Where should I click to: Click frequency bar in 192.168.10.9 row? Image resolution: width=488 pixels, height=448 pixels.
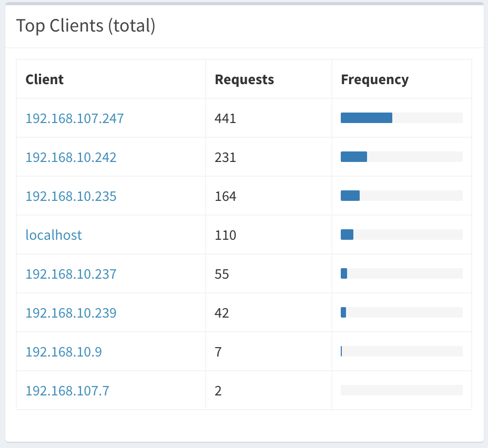pyautogui.click(x=401, y=351)
